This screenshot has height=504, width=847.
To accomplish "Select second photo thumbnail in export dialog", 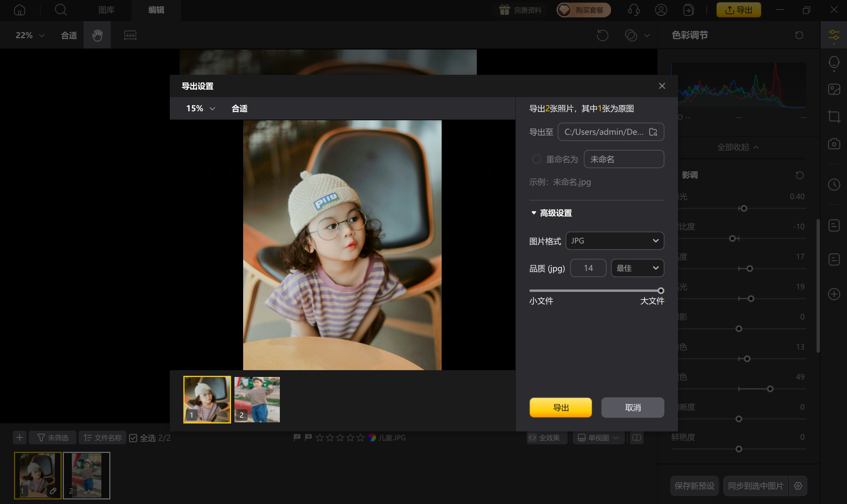I will [257, 399].
